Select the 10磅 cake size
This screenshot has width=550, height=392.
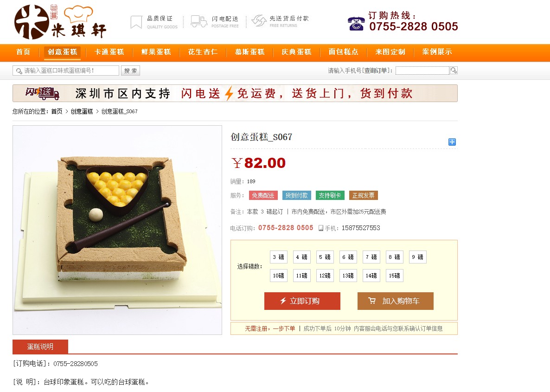(x=279, y=276)
